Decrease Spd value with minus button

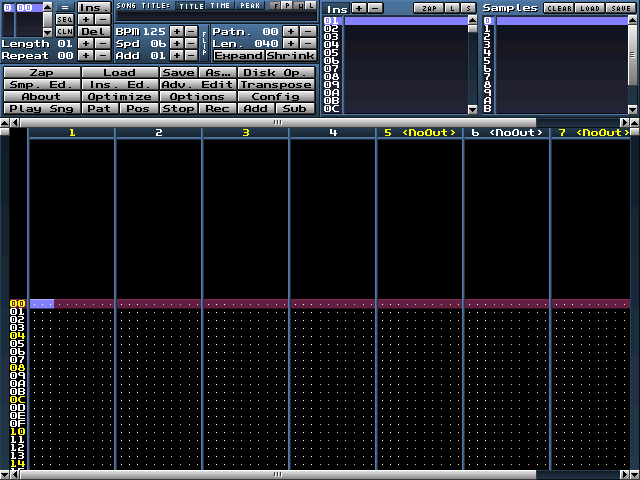point(191,44)
